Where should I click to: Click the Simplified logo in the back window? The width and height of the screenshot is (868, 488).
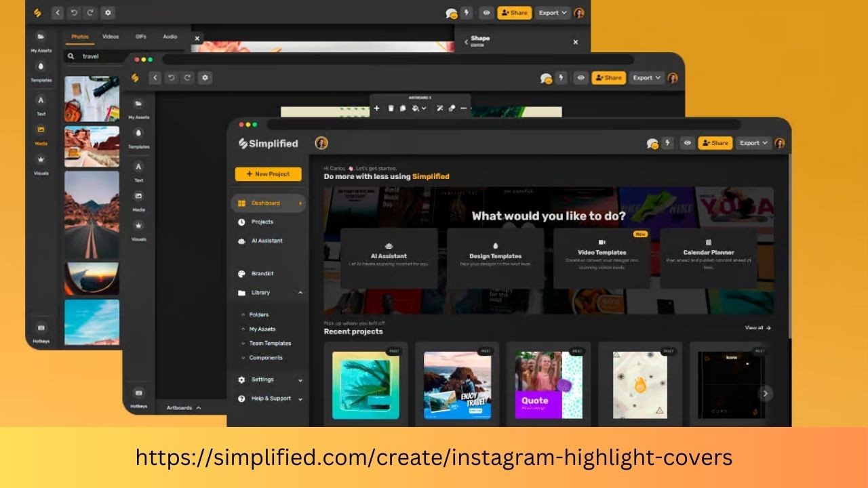point(38,13)
